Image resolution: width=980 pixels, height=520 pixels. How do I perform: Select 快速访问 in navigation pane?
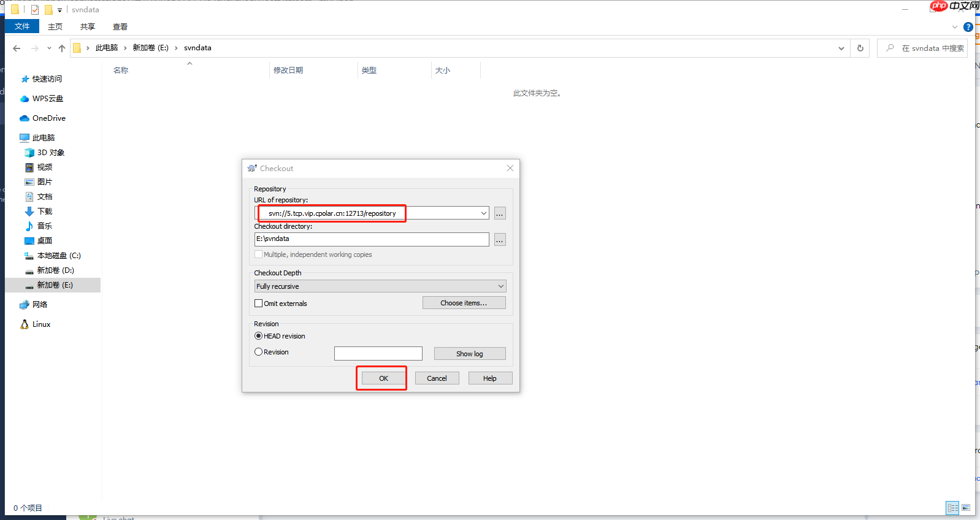pyautogui.click(x=47, y=79)
